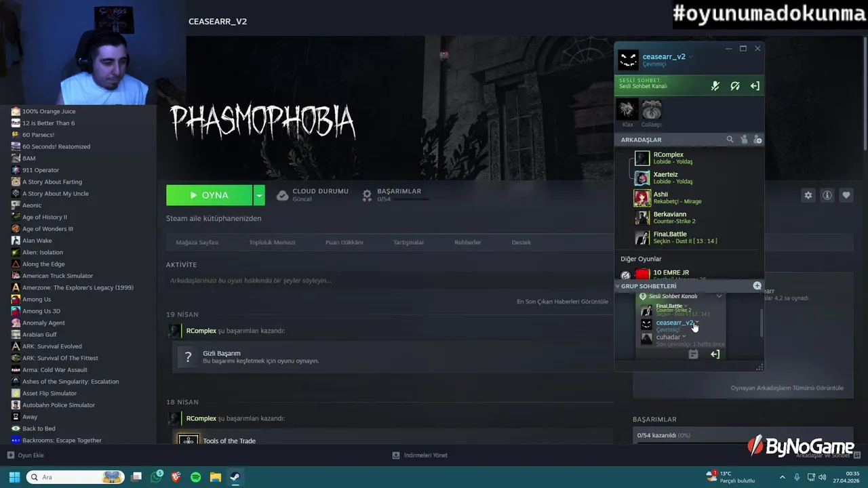The image size is (868, 488).
Task: Select Alan Wake in library list
Action: pyautogui.click(x=37, y=241)
